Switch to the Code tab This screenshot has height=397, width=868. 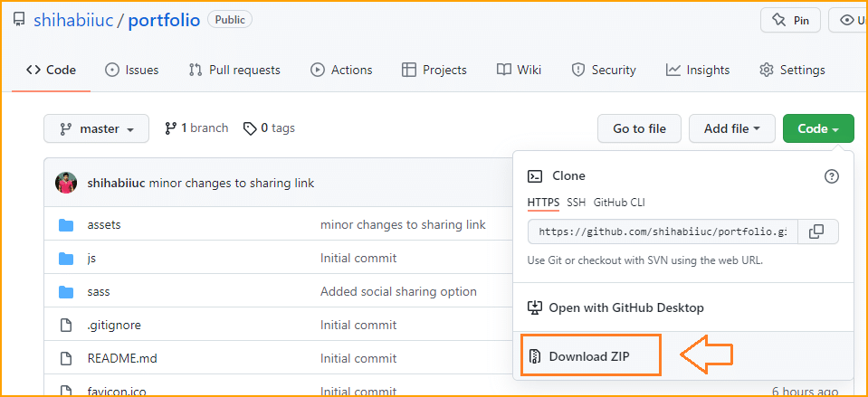pyautogui.click(x=51, y=71)
